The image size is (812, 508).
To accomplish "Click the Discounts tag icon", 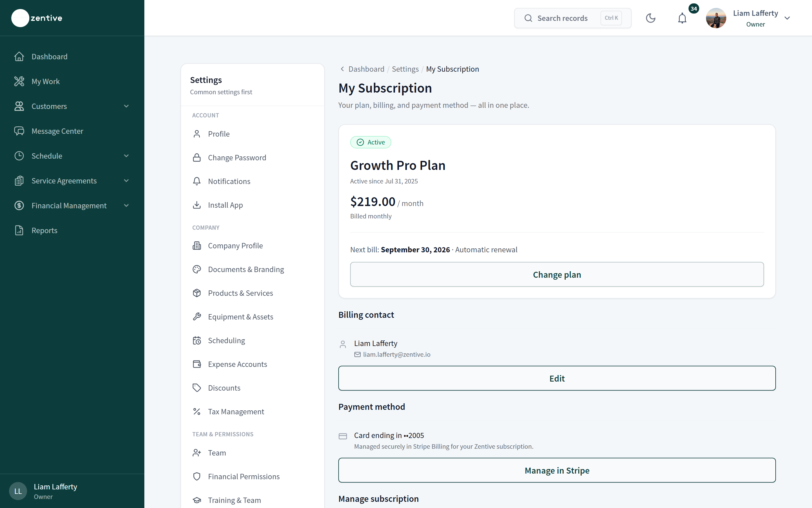I will point(197,388).
